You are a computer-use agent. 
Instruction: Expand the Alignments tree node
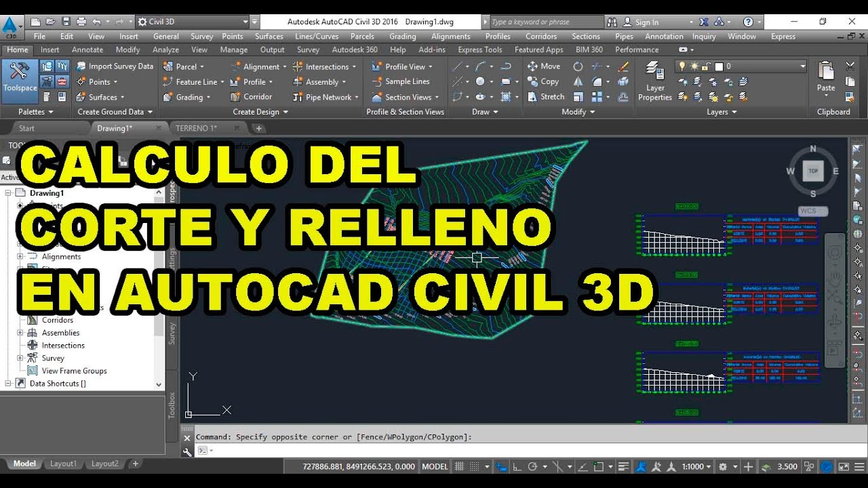[20, 256]
